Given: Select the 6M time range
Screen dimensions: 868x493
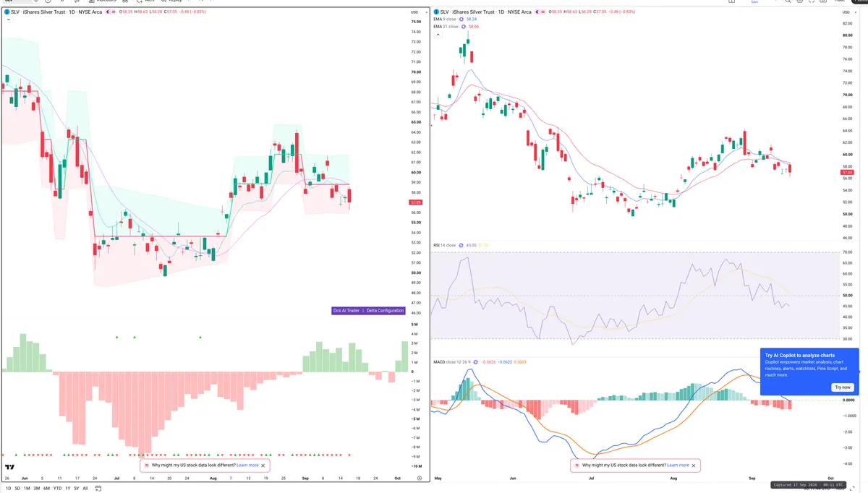Looking at the screenshot, I should tap(46, 489).
